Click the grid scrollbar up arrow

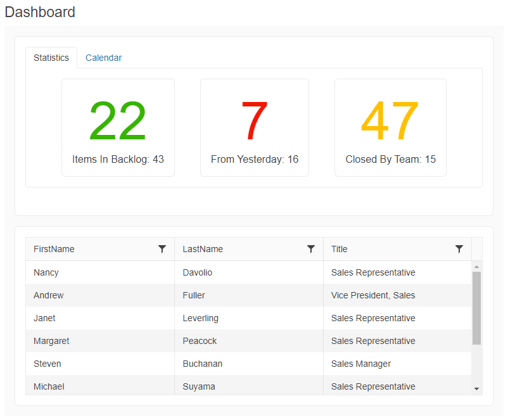point(476,267)
